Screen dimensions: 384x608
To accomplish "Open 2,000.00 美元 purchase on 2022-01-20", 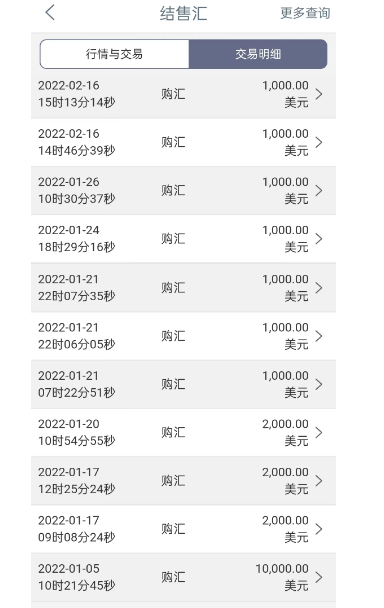I will click(183, 432).
